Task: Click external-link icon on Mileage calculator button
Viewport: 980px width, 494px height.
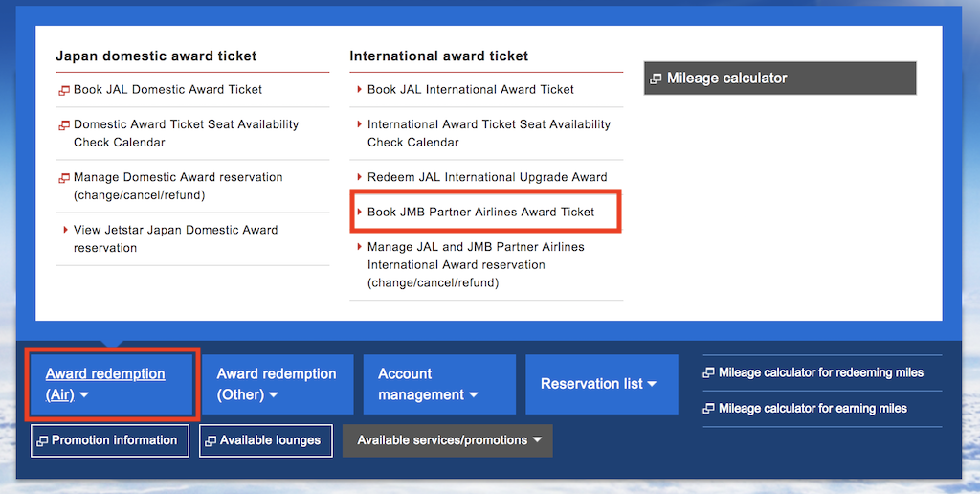Action: click(x=656, y=79)
